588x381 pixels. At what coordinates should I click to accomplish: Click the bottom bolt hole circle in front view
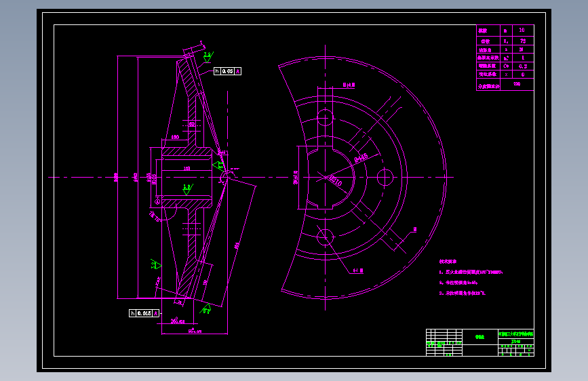pyautogui.click(x=325, y=237)
